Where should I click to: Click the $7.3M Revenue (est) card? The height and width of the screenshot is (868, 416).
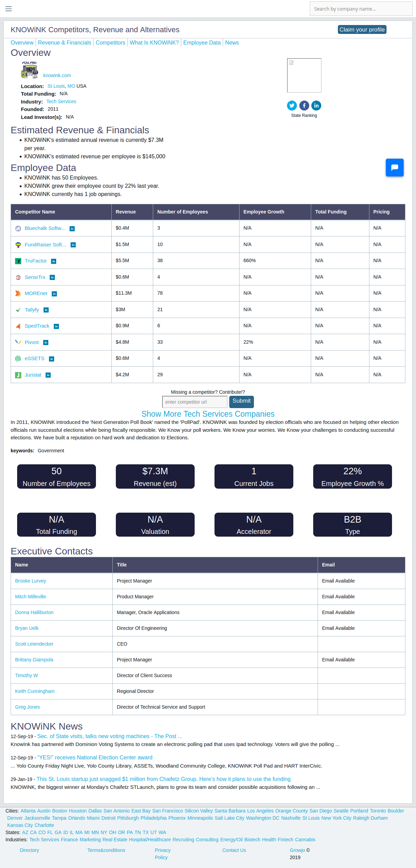pos(155,476)
